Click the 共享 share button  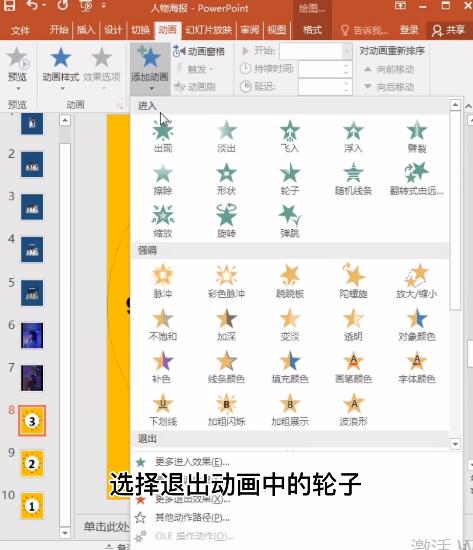(448, 30)
